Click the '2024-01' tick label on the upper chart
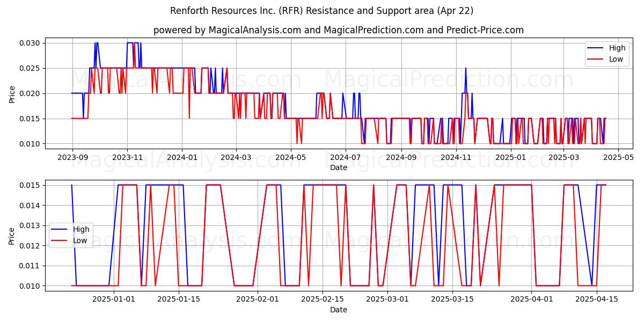 click(181, 157)
